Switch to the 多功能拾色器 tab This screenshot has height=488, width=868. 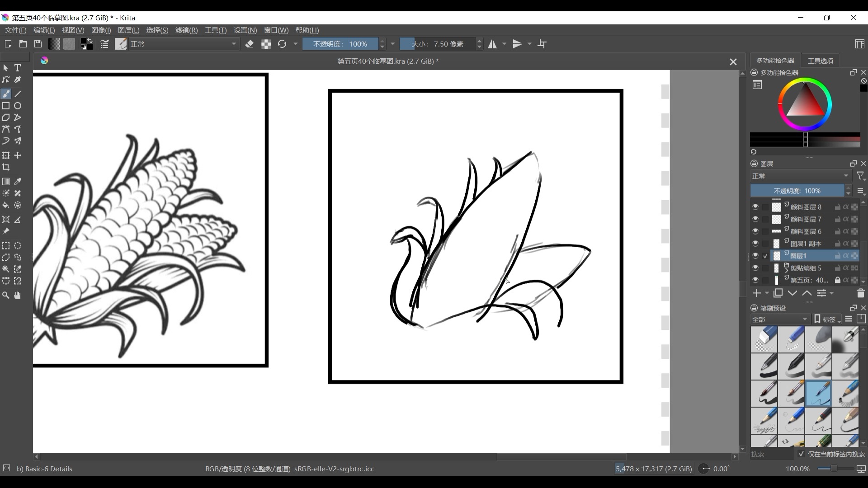775,61
